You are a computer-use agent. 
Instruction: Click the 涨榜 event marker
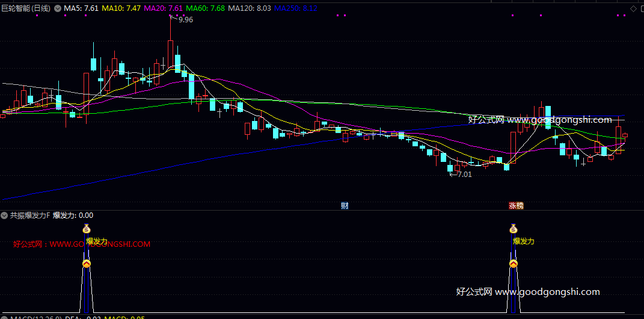point(516,206)
